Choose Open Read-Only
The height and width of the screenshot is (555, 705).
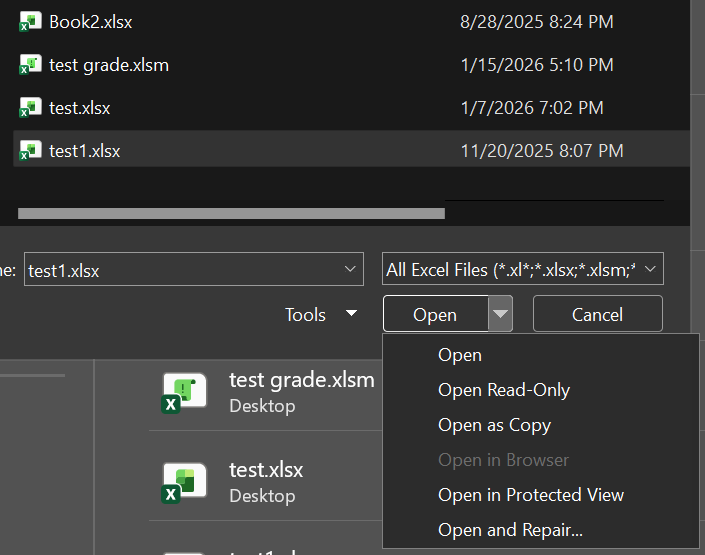click(504, 390)
